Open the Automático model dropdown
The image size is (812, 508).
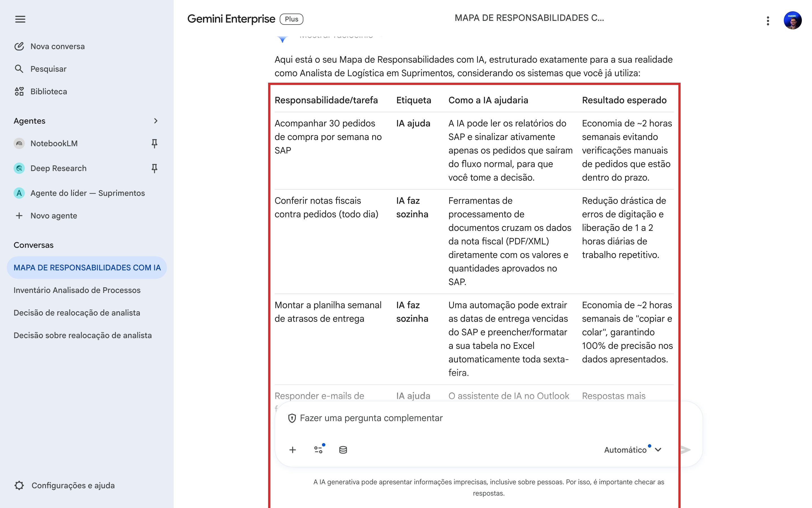(633, 450)
